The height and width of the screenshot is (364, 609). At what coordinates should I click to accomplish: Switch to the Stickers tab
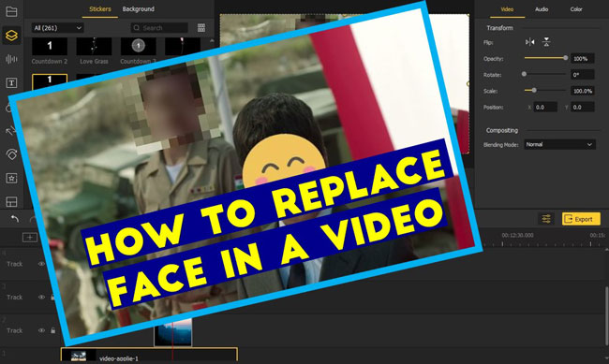pyautogui.click(x=100, y=9)
